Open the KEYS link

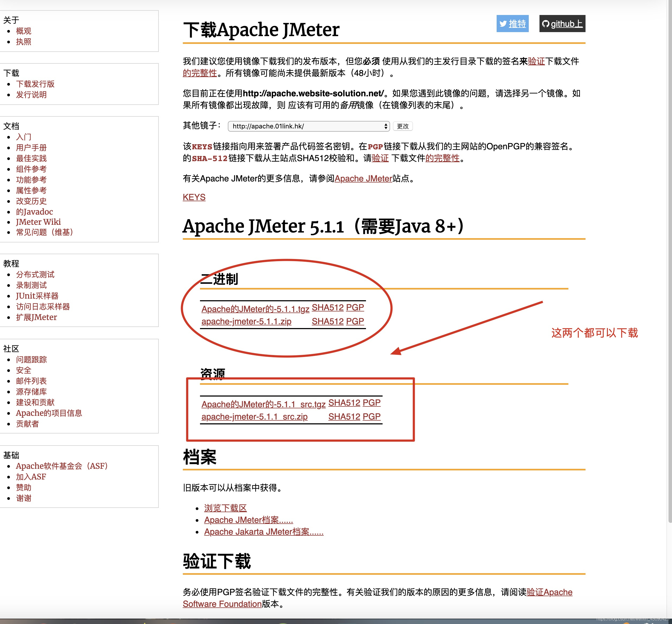(194, 197)
